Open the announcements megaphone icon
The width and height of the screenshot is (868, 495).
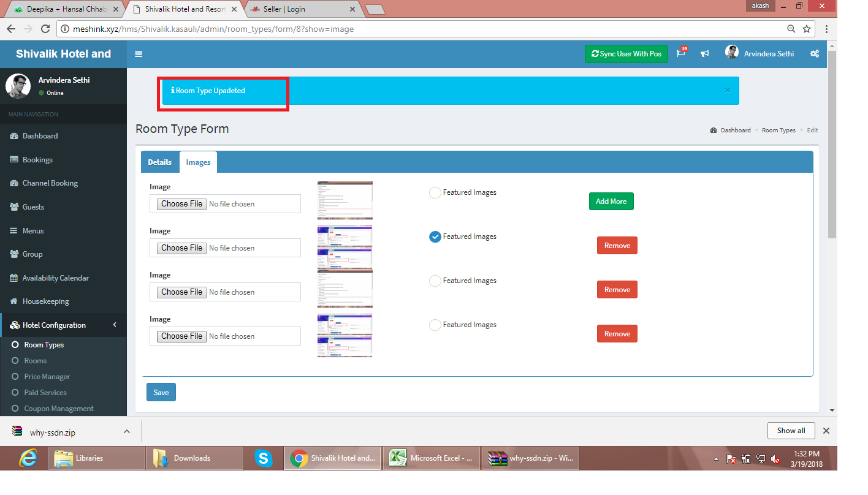click(705, 54)
